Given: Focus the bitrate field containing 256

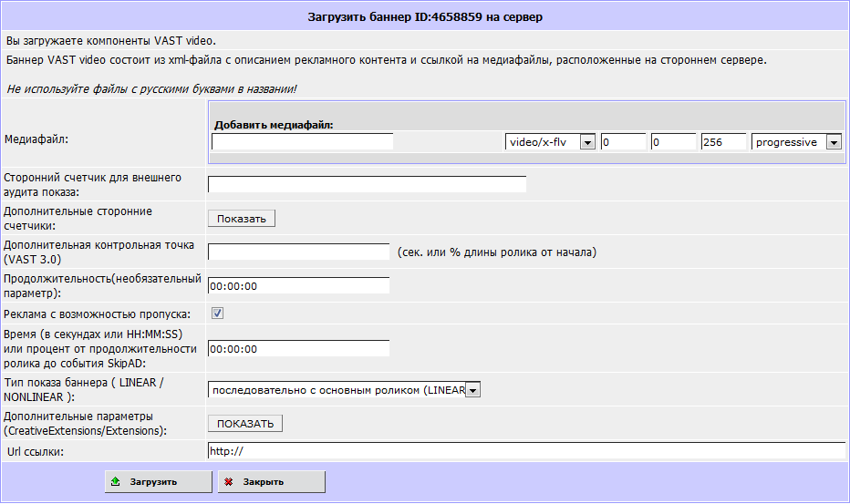Looking at the screenshot, I should 723,142.
